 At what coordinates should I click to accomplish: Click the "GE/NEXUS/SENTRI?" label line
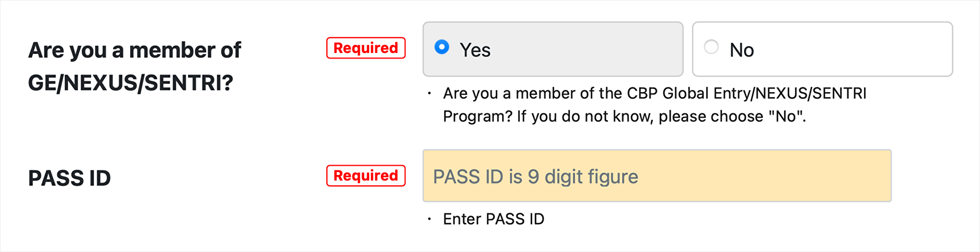click(x=131, y=83)
